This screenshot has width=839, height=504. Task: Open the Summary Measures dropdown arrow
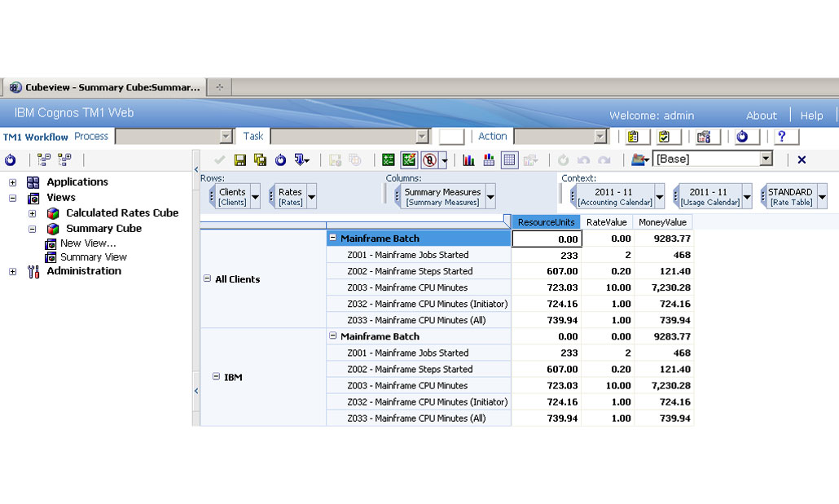click(x=490, y=197)
